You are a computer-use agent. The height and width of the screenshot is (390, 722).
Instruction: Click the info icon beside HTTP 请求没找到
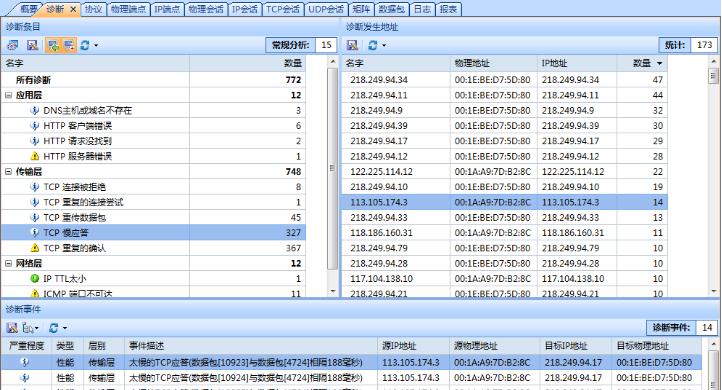point(34,141)
